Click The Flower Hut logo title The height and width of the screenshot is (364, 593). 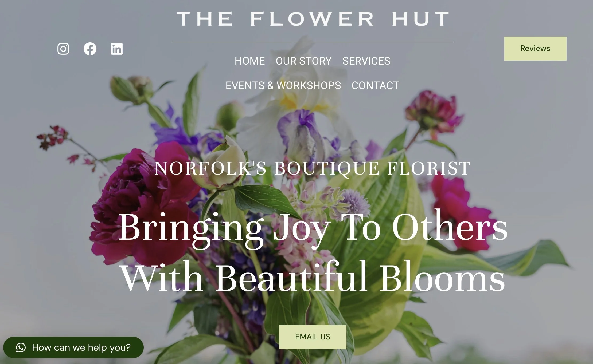[x=313, y=19]
